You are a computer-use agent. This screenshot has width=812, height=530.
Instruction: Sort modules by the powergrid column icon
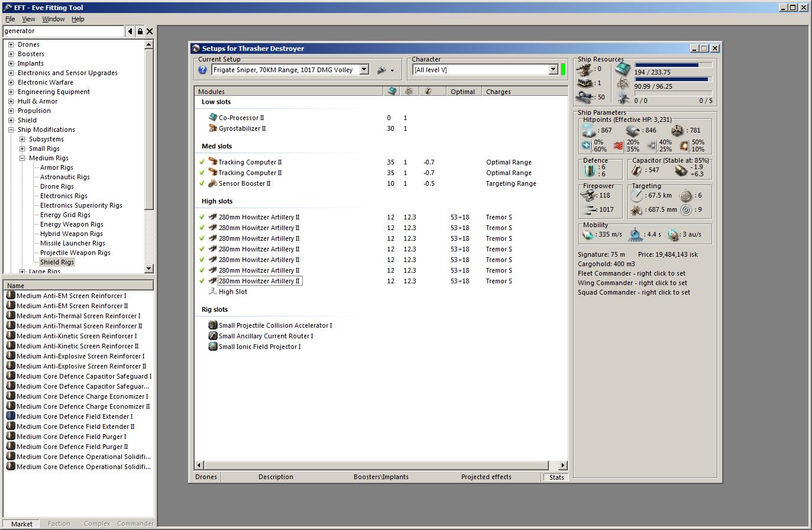tap(409, 91)
